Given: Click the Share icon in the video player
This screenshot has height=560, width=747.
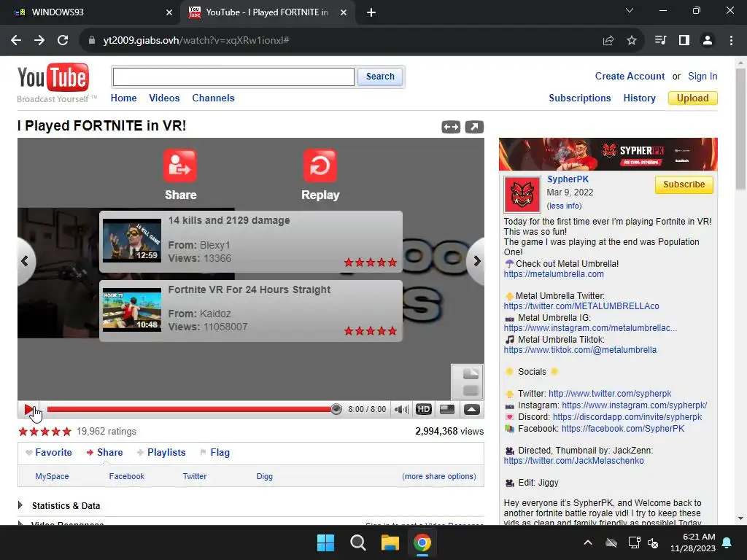Looking at the screenshot, I should 180,166.
